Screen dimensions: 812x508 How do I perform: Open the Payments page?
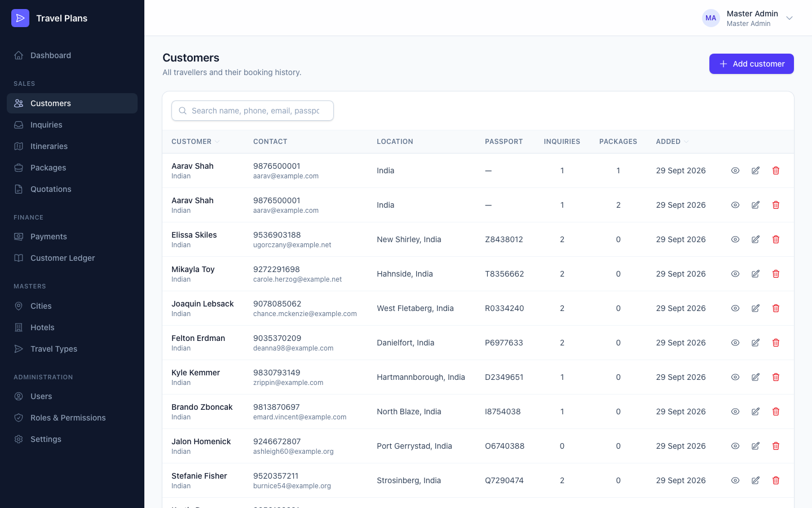(72, 237)
